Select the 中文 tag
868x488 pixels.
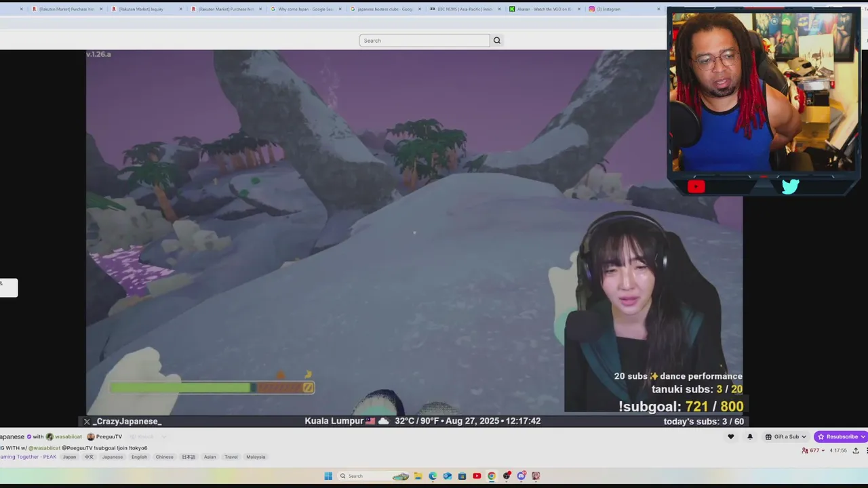(89, 457)
